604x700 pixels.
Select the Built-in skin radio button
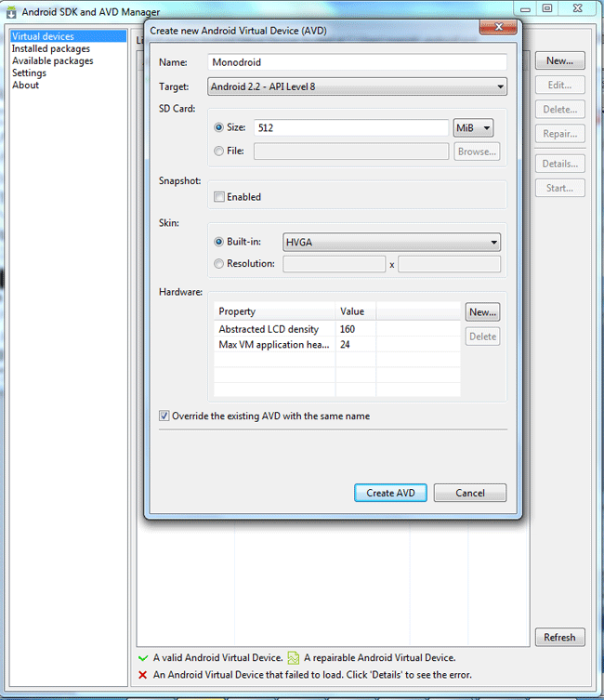pyautogui.click(x=218, y=242)
